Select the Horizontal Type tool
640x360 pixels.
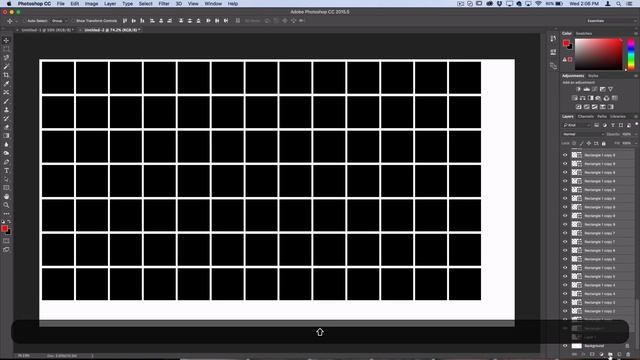(6, 171)
